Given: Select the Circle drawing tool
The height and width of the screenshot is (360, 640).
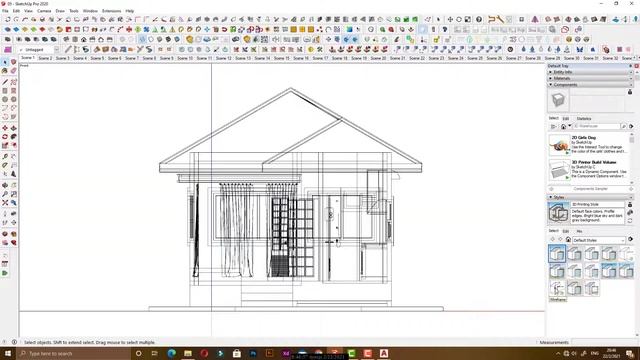Looking at the screenshot, I should tap(5, 99).
